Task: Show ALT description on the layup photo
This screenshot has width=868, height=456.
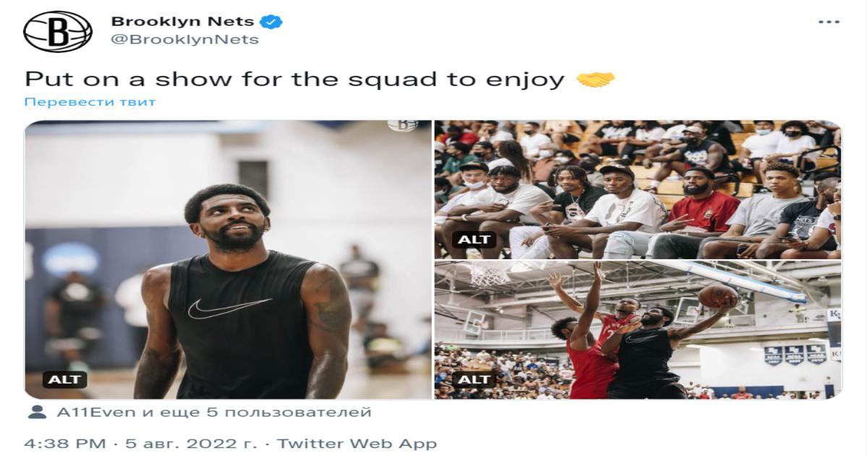Action: click(x=475, y=379)
